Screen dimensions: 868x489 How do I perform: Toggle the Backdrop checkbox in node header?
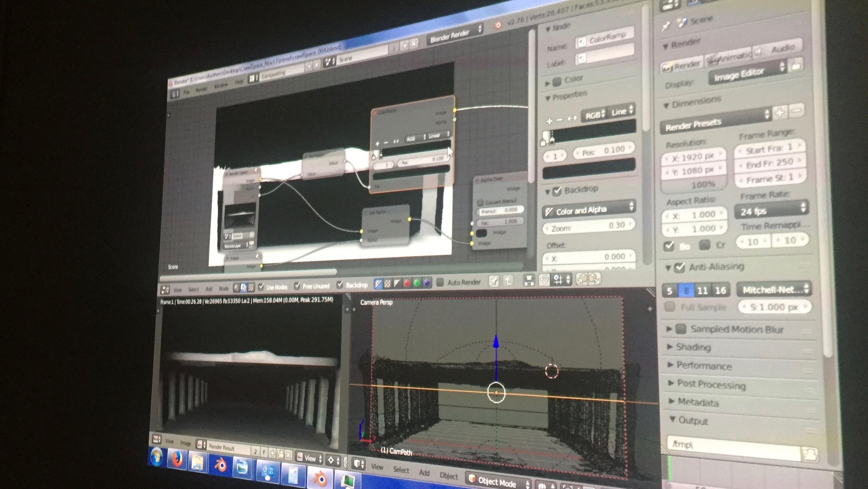pyautogui.click(x=340, y=284)
